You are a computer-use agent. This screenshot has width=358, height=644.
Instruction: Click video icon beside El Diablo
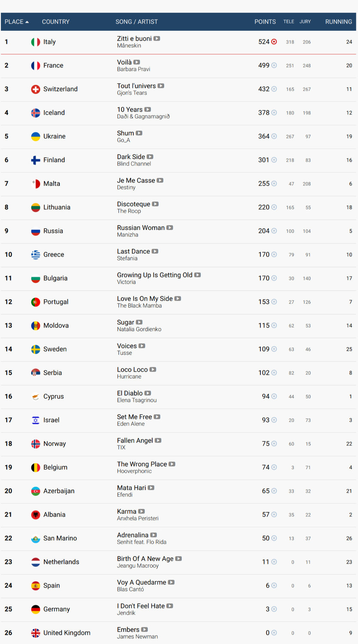tap(148, 393)
